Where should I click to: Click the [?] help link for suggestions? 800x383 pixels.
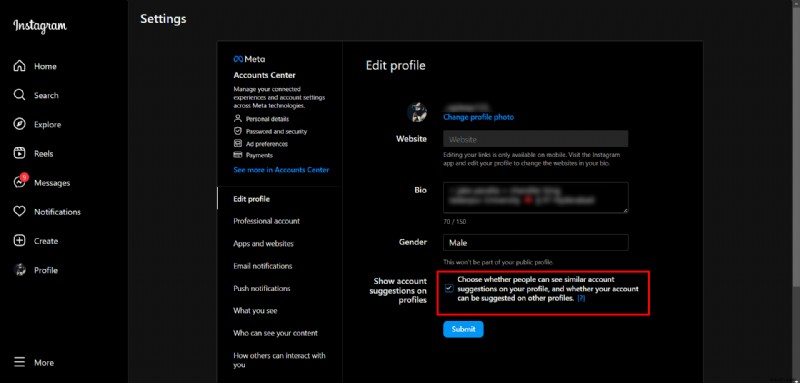[x=581, y=299]
